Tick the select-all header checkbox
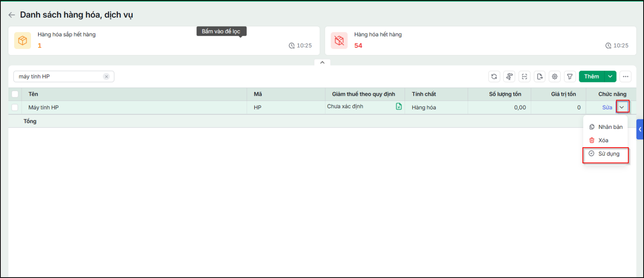The image size is (644, 278). [15, 94]
